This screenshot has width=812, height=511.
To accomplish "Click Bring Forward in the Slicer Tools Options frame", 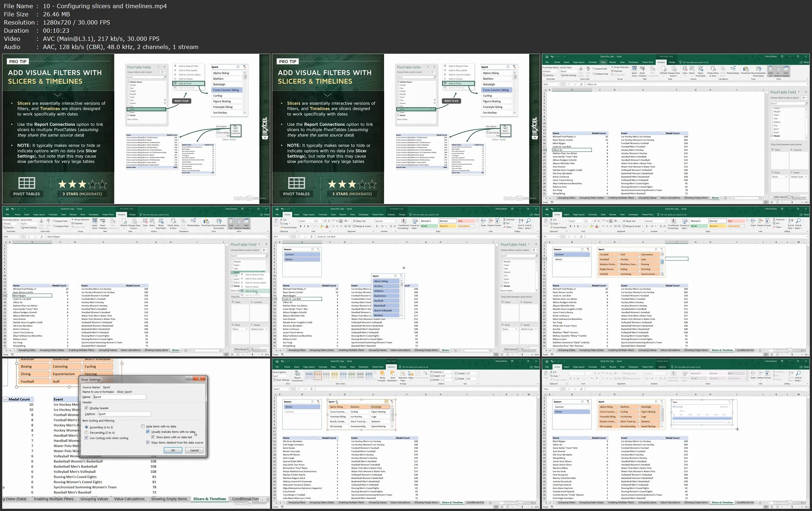I will click(382, 376).
